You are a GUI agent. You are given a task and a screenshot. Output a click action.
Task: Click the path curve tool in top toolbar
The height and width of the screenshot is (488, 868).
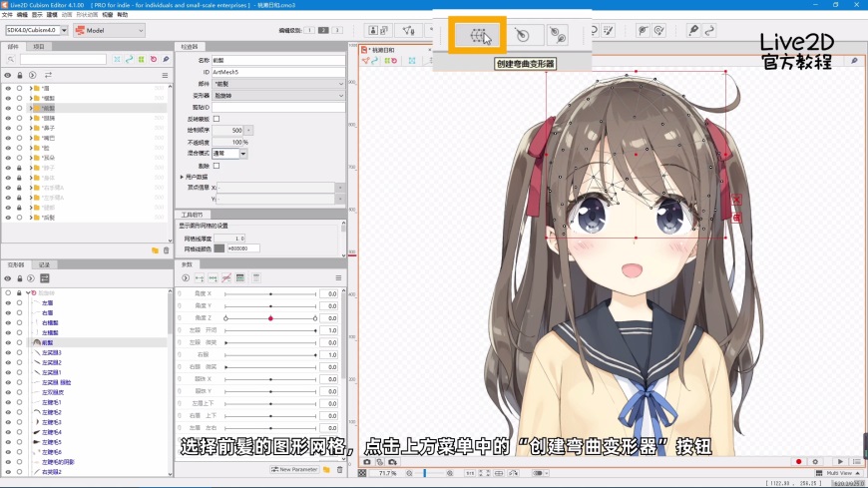click(x=709, y=31)
